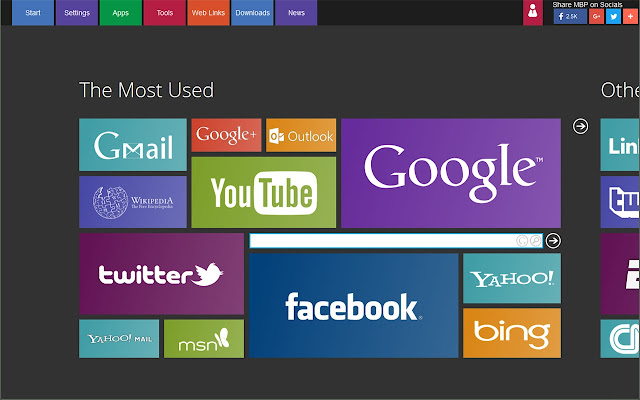The image size is (640, 400).
Task: Open the MSN butterfly tile
Action: click(x=204, y=339)
